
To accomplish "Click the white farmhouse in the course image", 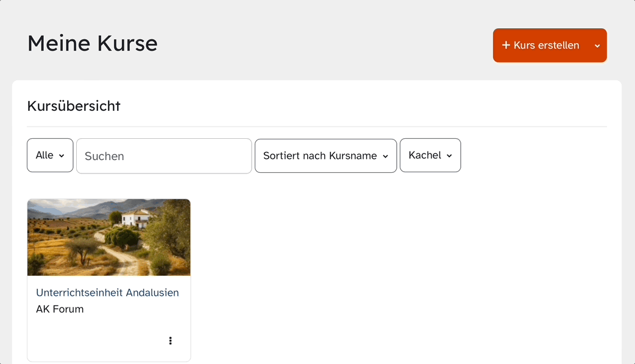I will pos(135,219).
